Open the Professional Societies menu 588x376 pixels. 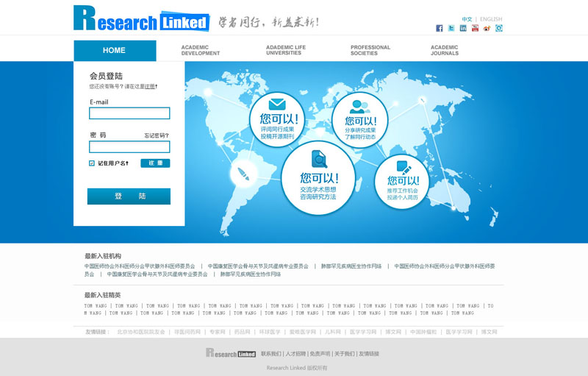tap(370, 50)
